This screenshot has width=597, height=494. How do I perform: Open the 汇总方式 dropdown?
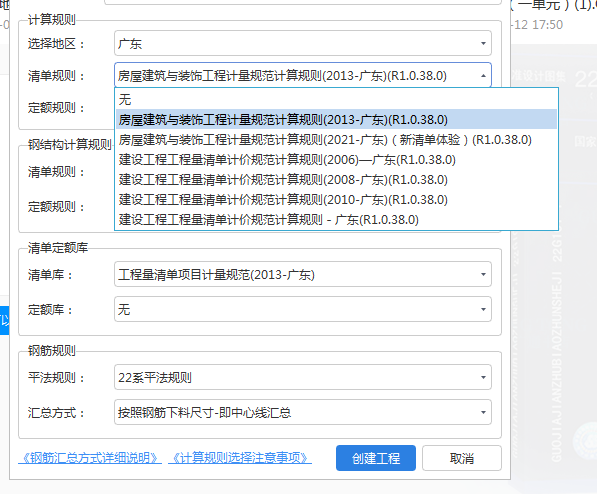pyautogui.click(x=303, y=412)
